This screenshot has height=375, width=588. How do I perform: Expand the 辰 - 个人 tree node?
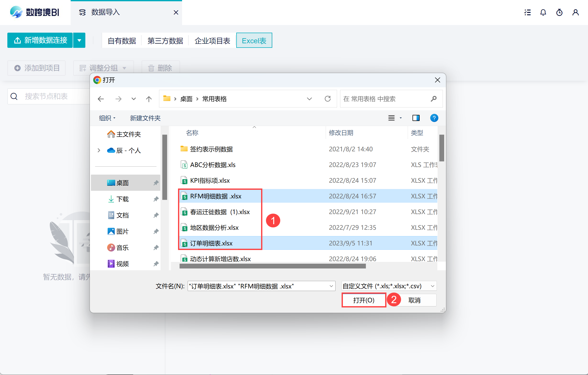(x=99, y=150)
